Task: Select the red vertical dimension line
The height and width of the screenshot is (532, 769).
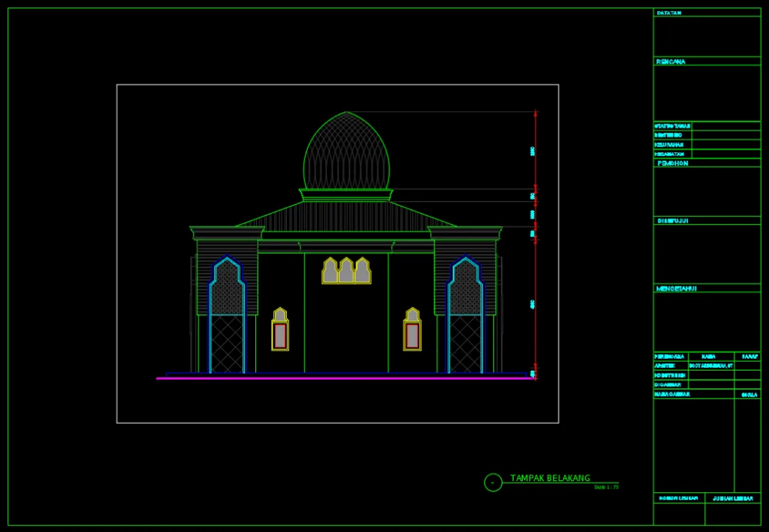Action: point(535,245)
